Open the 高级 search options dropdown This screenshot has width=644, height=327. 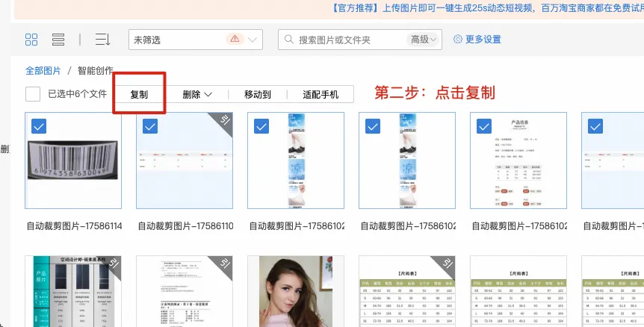click(424, 40)
